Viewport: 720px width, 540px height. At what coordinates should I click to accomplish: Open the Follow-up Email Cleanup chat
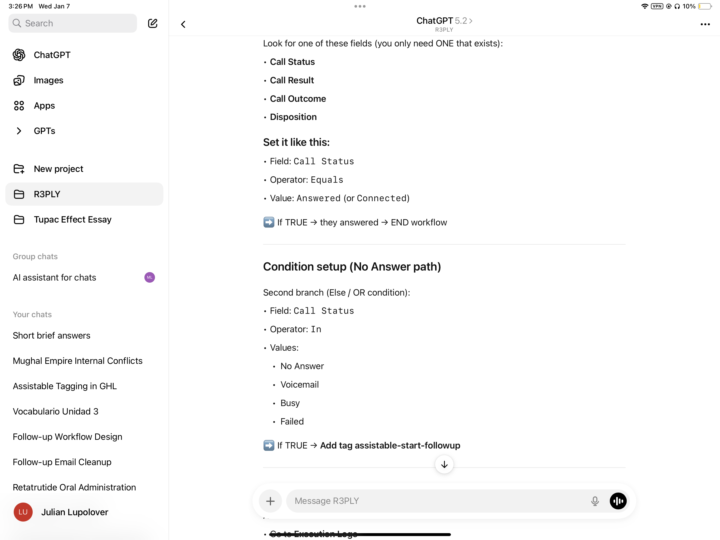tap(62, 462)
